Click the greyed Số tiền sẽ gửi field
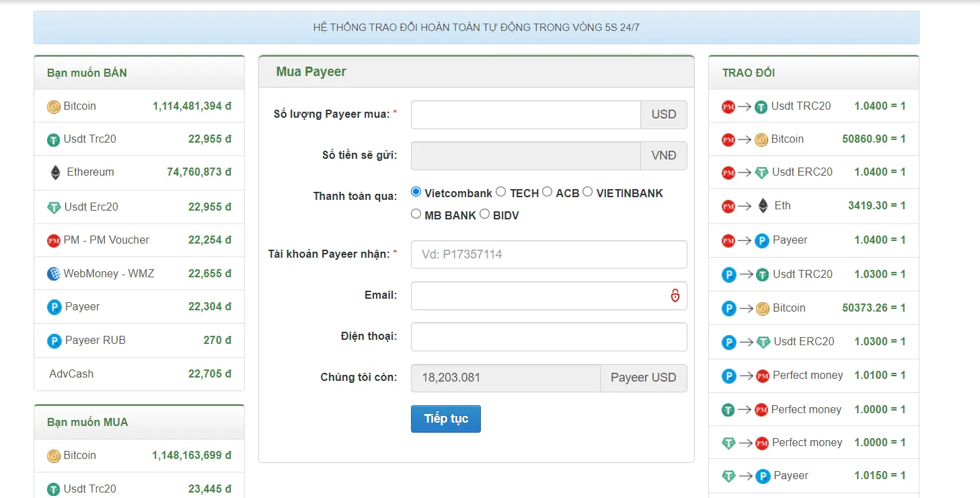 pos(525,155)
